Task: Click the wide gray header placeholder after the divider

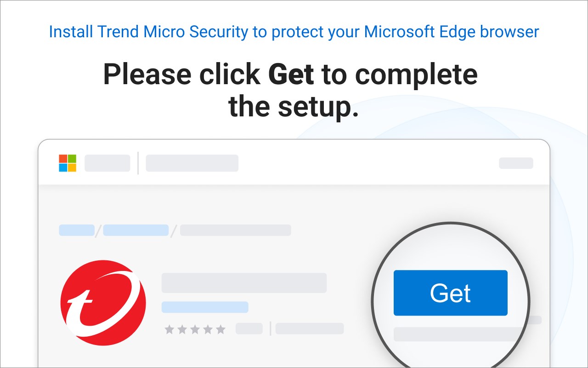Action: pos(192,163)
